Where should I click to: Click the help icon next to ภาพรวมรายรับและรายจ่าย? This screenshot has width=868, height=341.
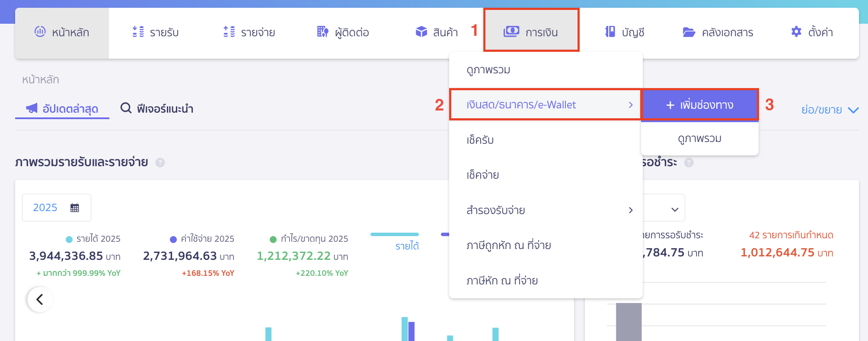(160, 163)
